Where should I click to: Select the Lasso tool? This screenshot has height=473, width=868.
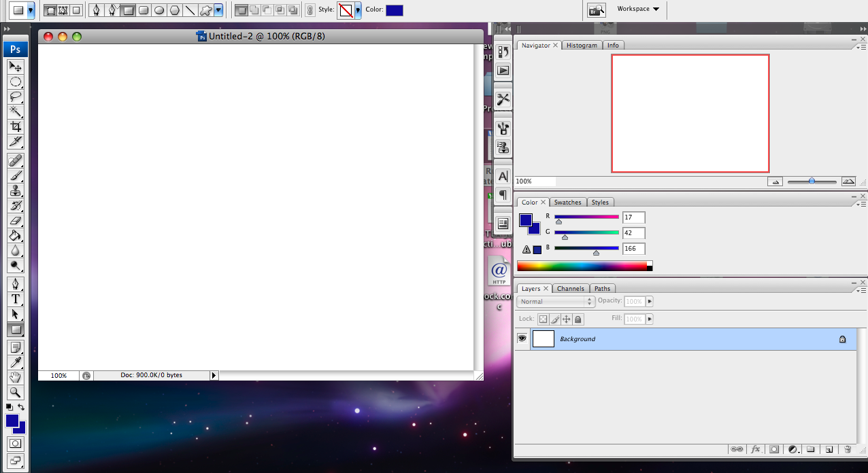pyautogui.click(x=15, y=97)
